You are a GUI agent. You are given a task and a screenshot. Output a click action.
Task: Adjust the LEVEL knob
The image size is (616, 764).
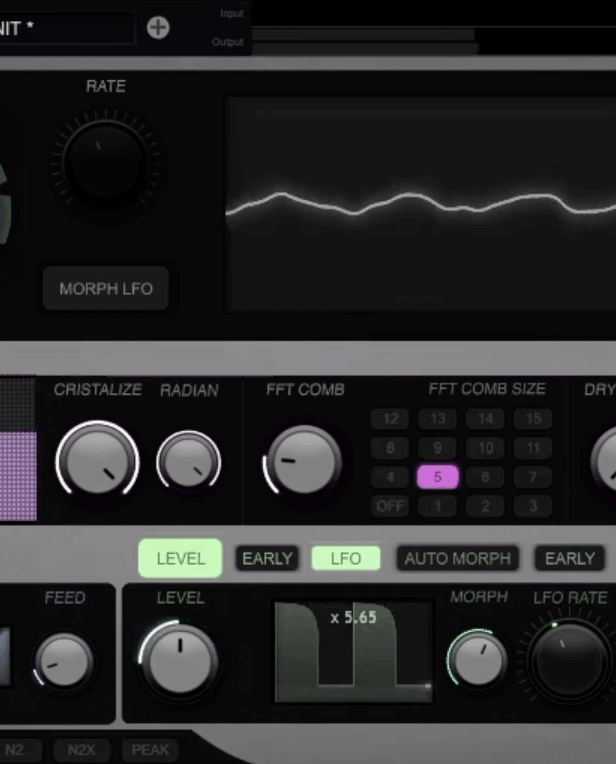(x=180, y=660)
